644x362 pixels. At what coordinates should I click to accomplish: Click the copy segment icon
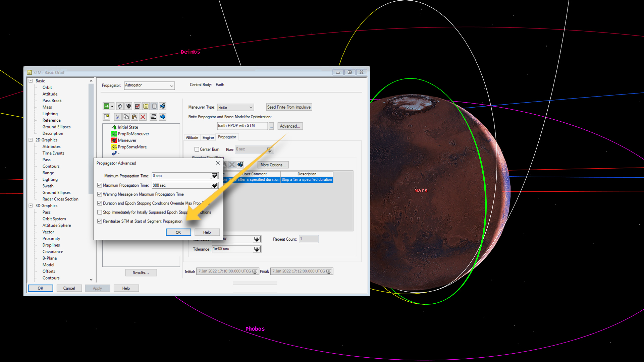(126, 117)
